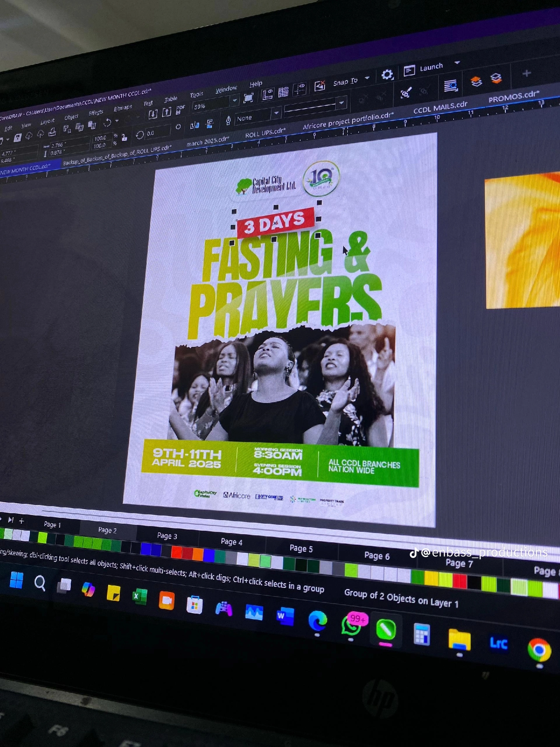Click the orange Move to layer below icon
Viewport: 560px width, 747px height.
(496, 78)
